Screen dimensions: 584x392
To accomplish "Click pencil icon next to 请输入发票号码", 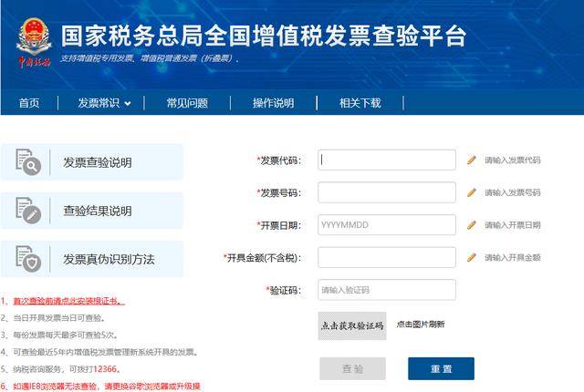I will (x=472, y=192).
